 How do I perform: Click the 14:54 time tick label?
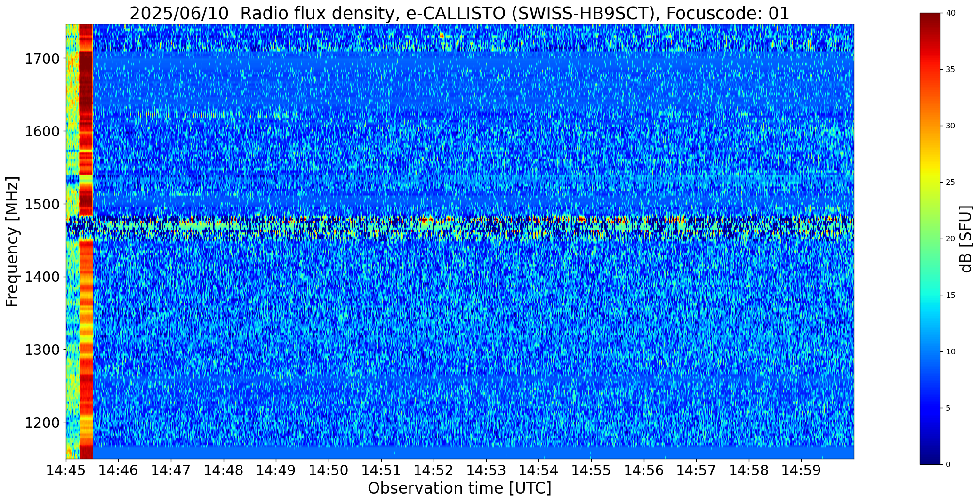pyautogui.click(x=539, y=470)
